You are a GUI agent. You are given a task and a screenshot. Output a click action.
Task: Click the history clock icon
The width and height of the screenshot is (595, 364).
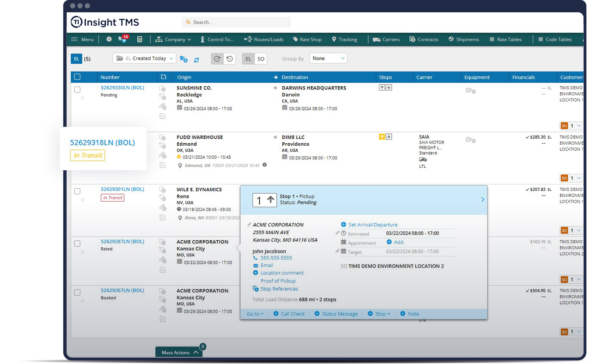click(x=230, y=59)
